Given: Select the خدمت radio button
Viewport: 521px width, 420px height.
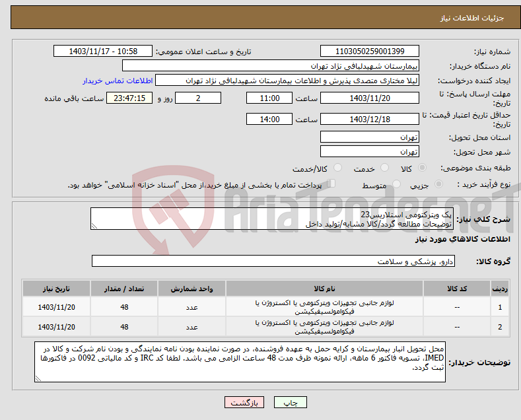Looking at the screenshot, I should pyautogui.click(x=384, y=168).
